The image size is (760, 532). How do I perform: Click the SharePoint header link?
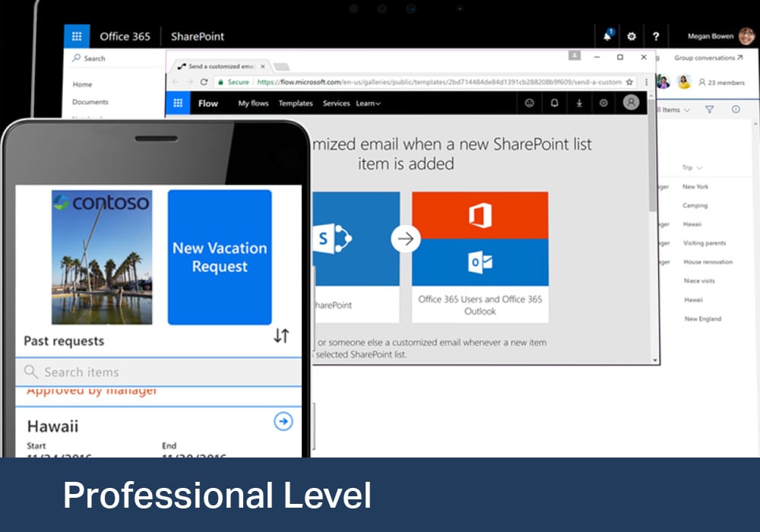click(x=198, y=36)
